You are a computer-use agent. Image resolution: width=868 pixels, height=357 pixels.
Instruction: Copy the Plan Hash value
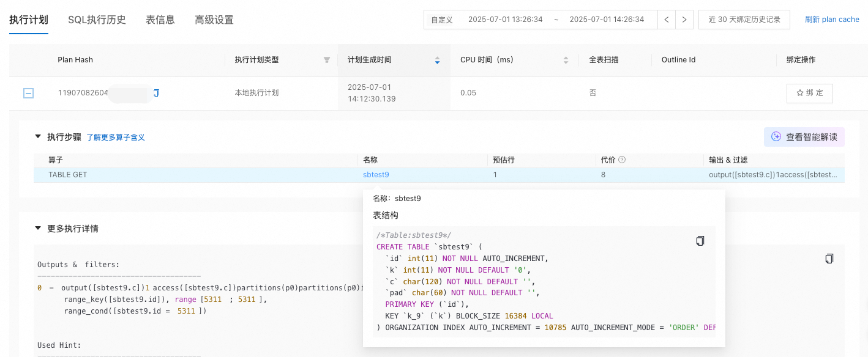point(156,93)
